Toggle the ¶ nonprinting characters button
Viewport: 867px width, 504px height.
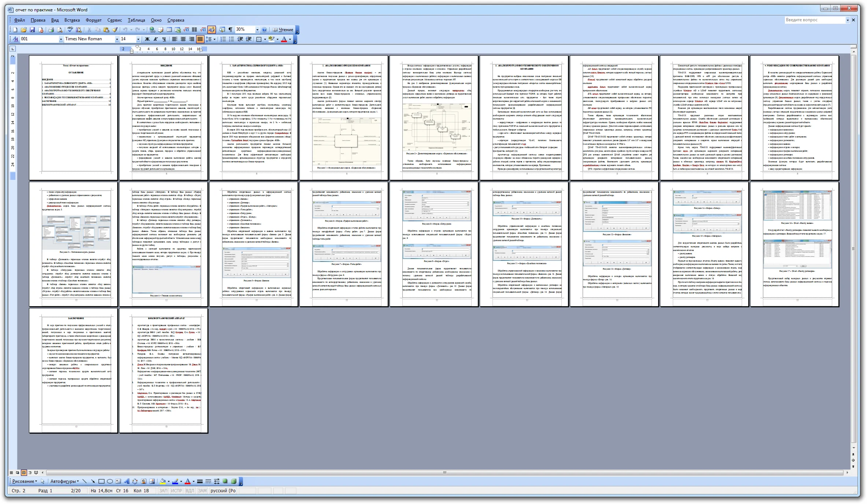[230, 30]
